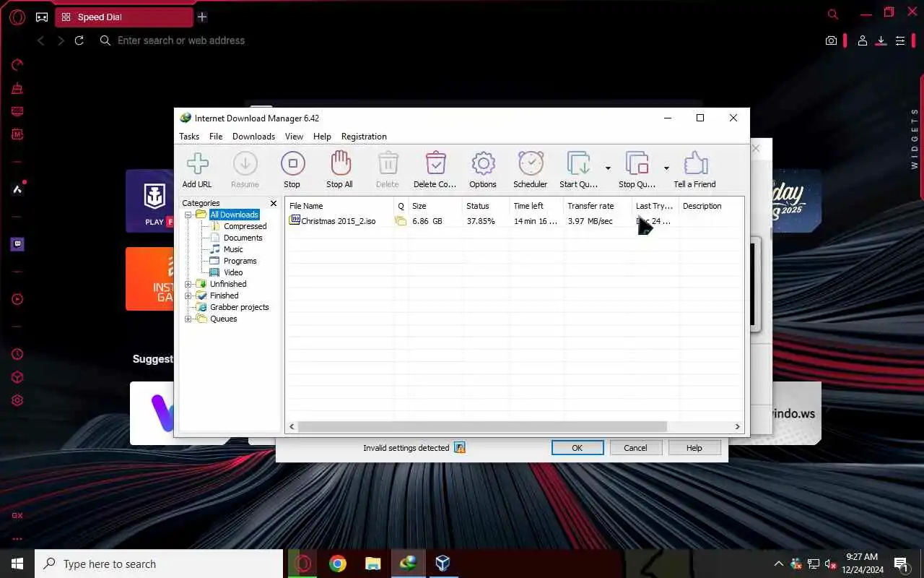Expand the Queues category node
Viewport: 924px width, 578px height.
coord(188,319)
